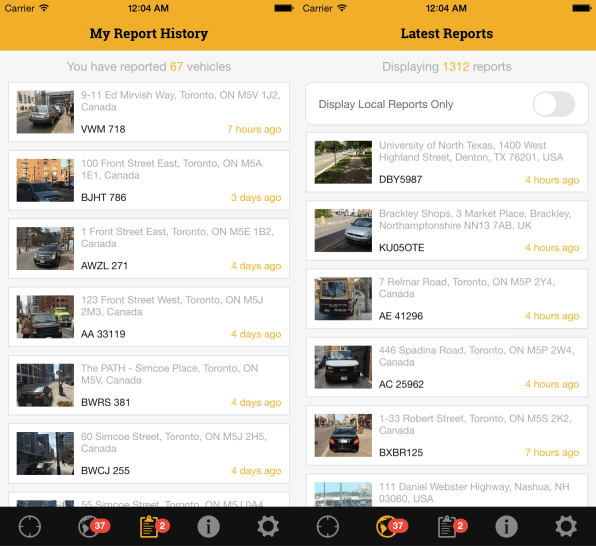Open the info icon in left screen tab bar
596x546 pixels.
point(208,527)
